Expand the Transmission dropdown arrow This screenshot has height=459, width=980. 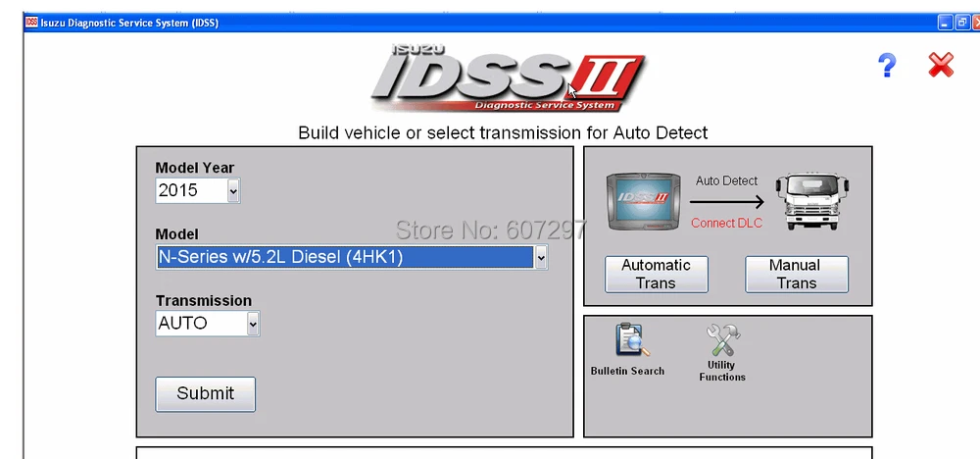pyautogui.click(x=253, y=324)
